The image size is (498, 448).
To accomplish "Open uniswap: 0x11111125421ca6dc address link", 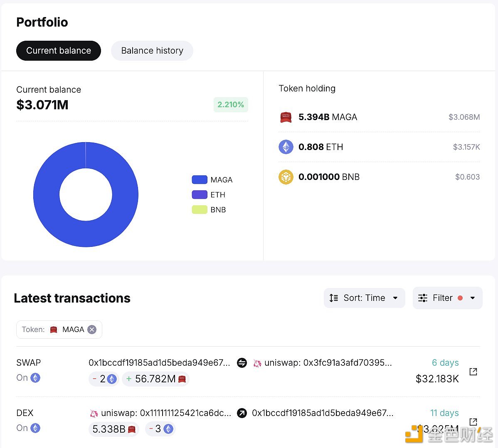I will tap(166, 413).
